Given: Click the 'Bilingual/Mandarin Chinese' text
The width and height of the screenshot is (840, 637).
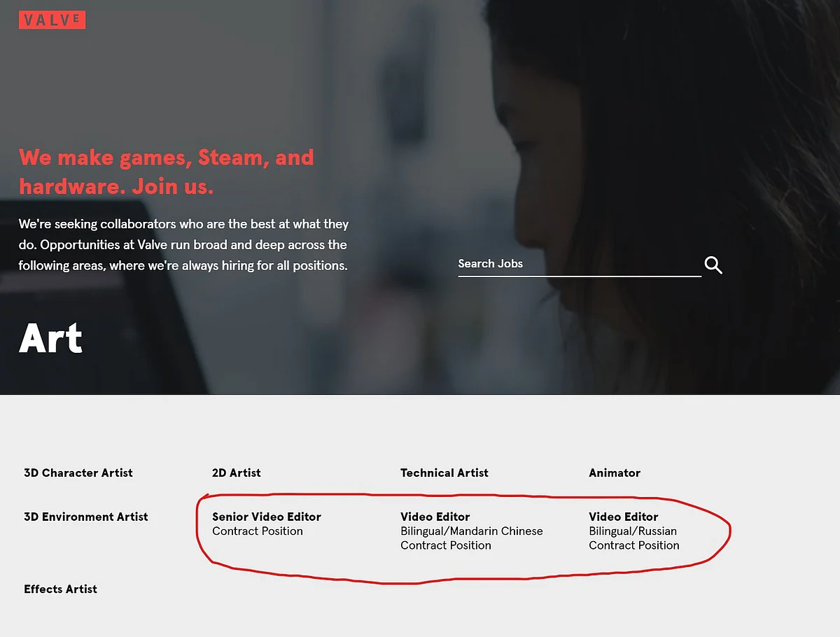Looking at the screenshot, I should click(472, 531).
